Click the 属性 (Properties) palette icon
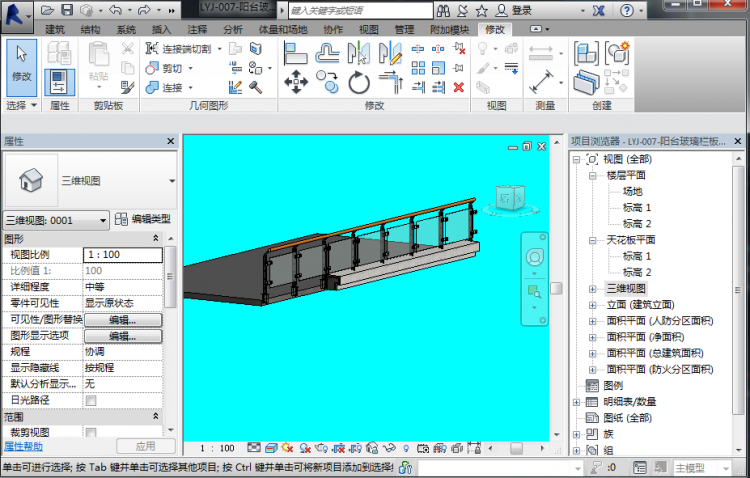Screen dimensions: 750x478 (x=59, y=81)
